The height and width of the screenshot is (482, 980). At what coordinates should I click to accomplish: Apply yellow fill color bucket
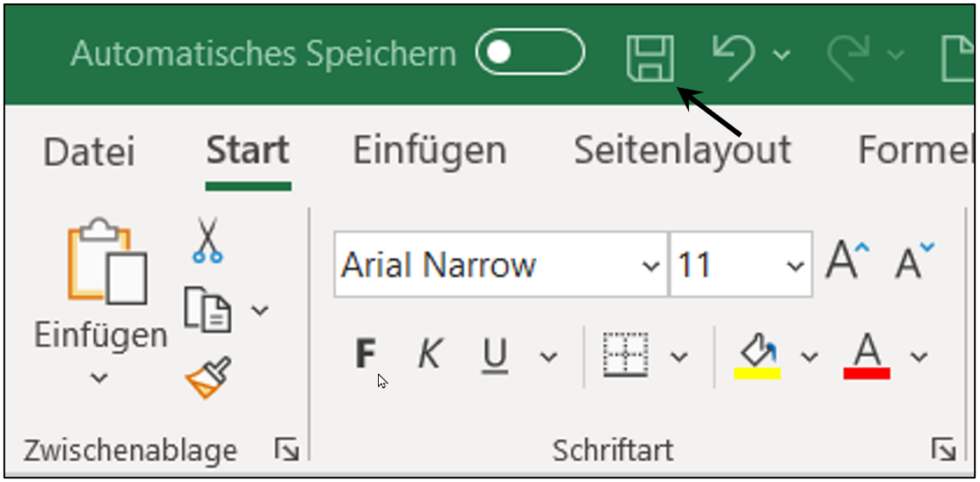758,356
